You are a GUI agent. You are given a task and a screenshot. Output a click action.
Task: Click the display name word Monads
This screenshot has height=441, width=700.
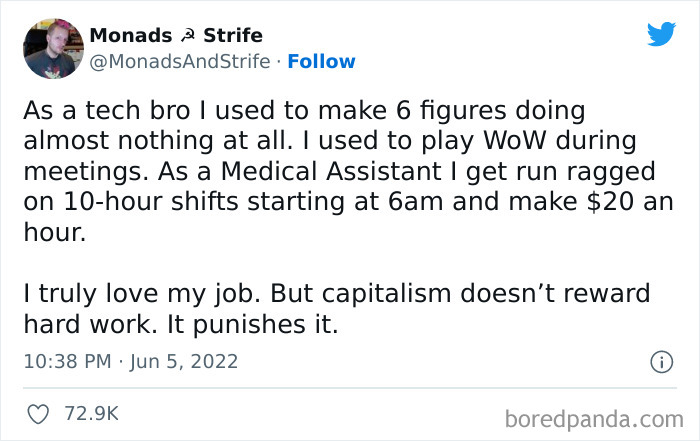pos(129,36)
